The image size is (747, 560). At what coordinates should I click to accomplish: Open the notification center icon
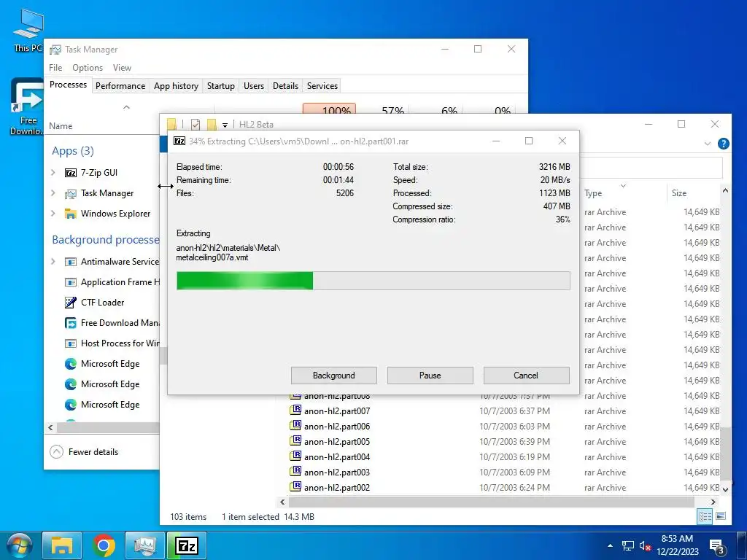717,547
